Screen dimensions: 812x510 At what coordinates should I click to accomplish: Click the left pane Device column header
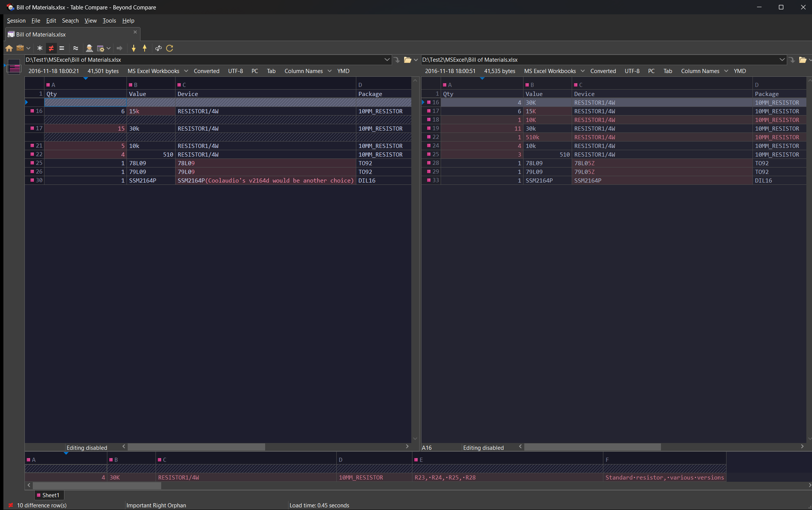(x=266, y=94)
